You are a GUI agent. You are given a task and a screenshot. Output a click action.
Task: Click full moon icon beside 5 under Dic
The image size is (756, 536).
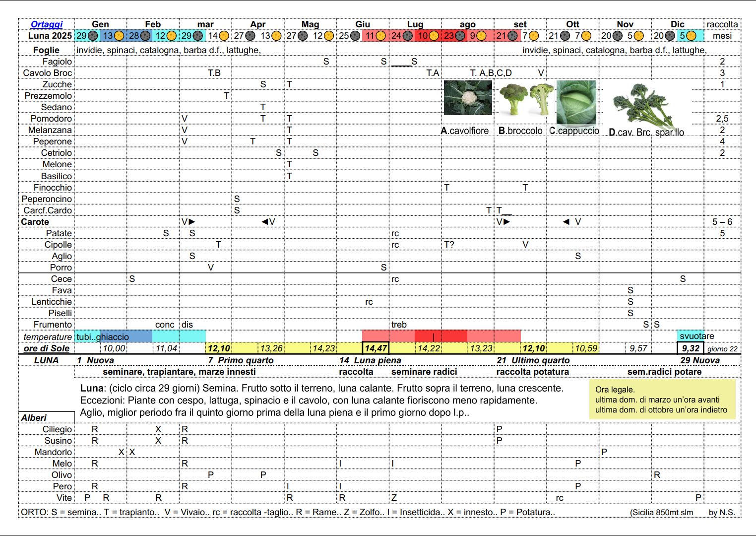691,36
